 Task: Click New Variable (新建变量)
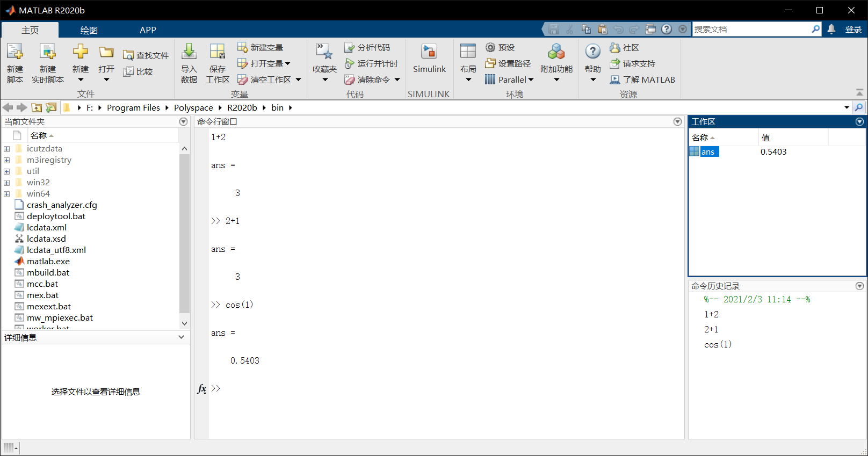[x=261, y=47]
